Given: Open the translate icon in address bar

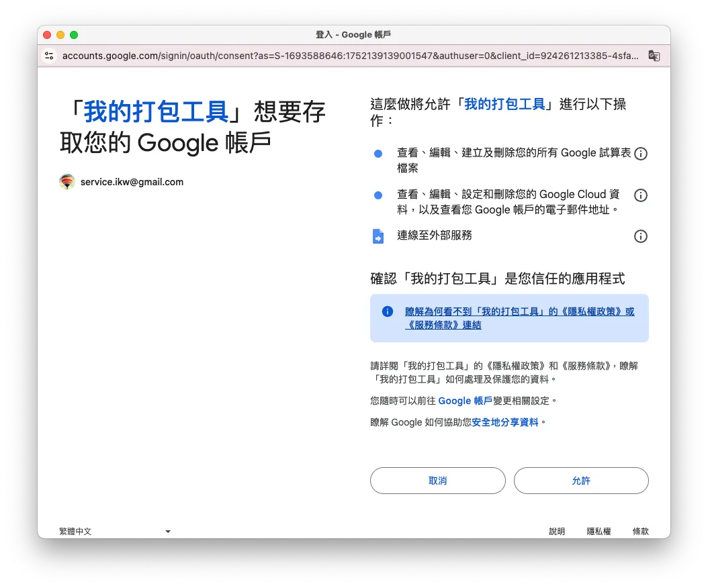Looking at the screenshot, I should [x=654, y=56].
